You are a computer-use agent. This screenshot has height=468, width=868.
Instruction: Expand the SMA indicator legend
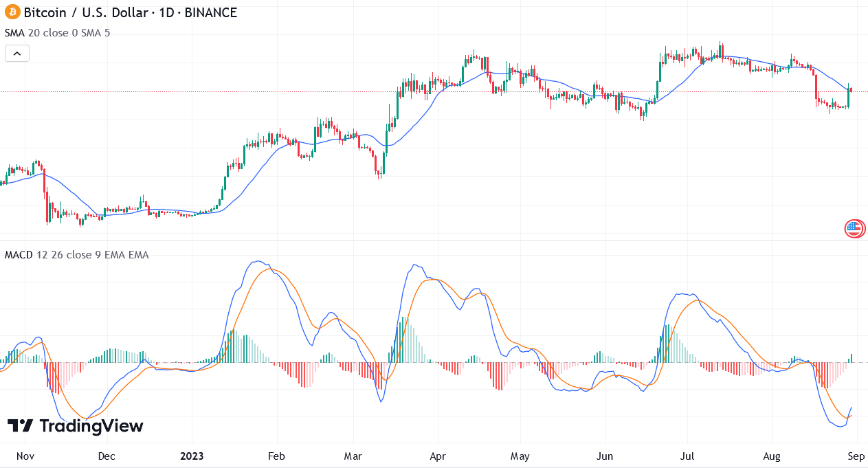click(x=15, y=32)
